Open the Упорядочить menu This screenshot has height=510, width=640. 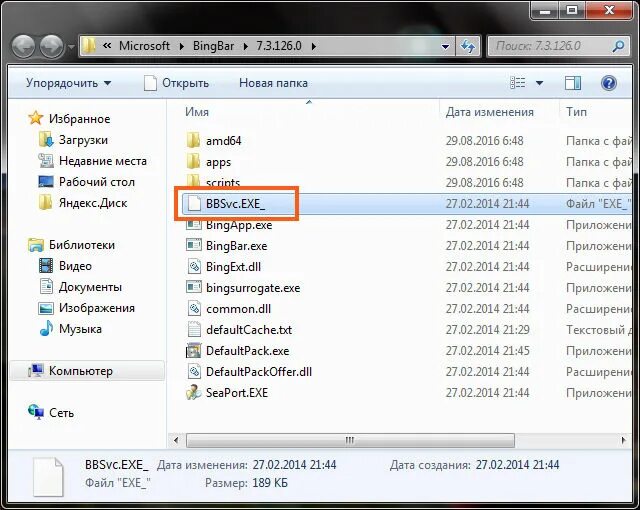(68, 83)
